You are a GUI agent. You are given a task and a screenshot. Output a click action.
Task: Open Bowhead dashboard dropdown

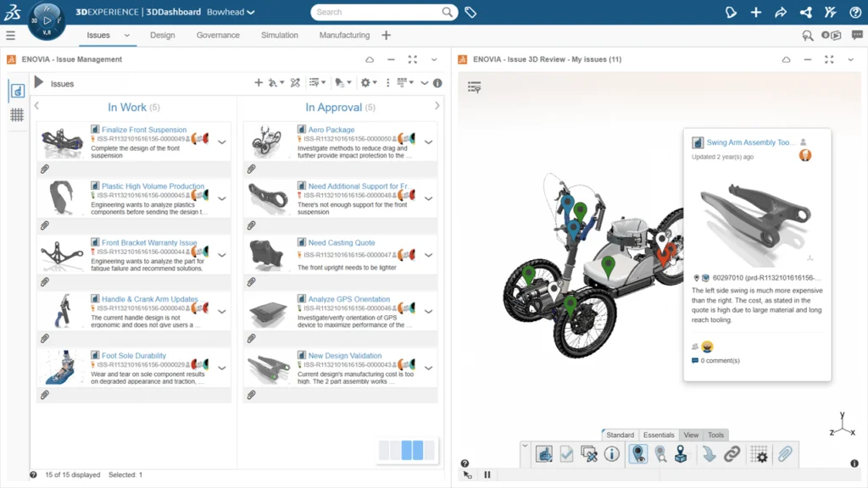(231, 12)
